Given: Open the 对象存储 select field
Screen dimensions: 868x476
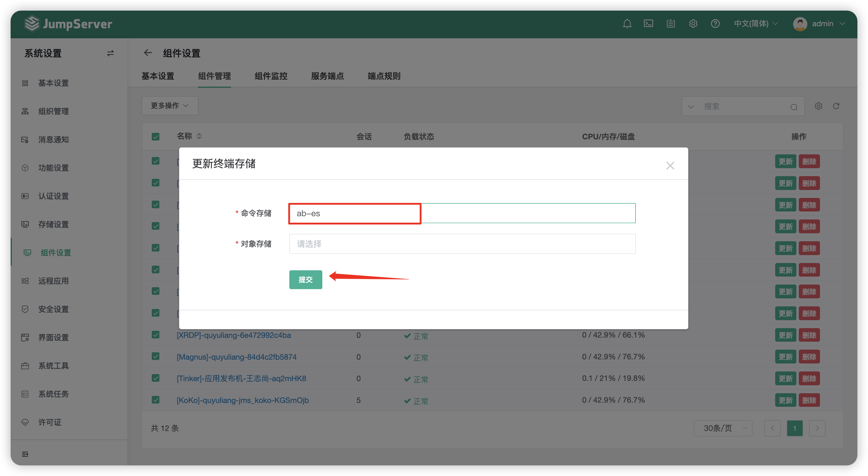Looking at the screenshot, I should 462,244.
